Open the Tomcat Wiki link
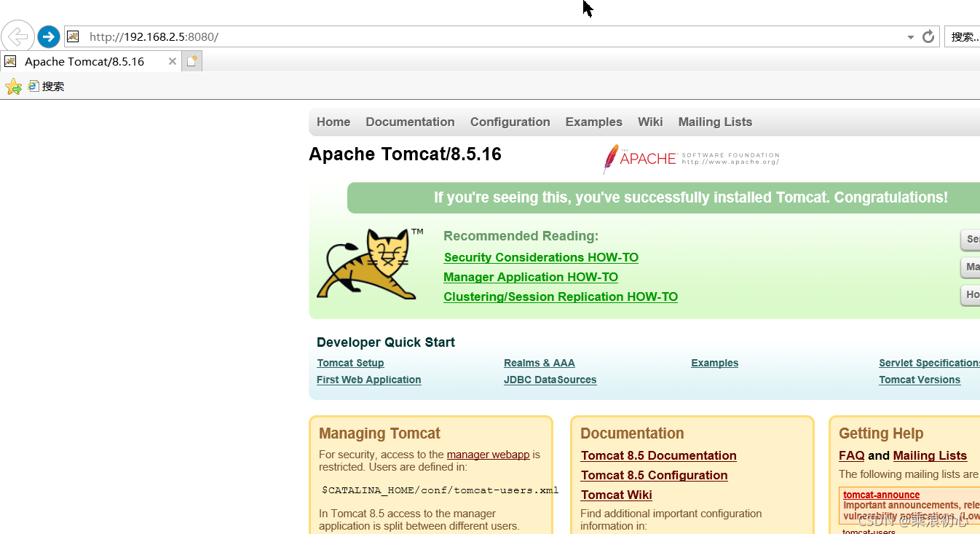 click(x=616, y=495)
